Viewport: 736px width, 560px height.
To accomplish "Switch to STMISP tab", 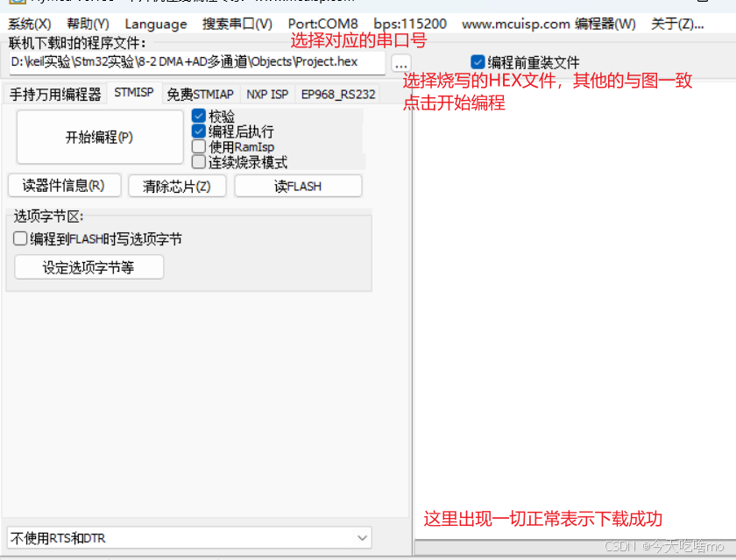I will point(134,92).
